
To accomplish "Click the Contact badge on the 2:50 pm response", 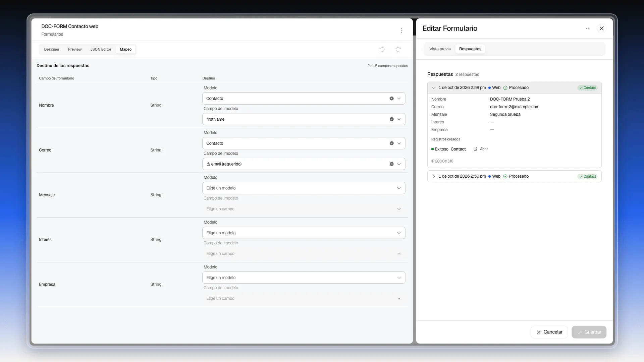I will [x=587, y=177].
